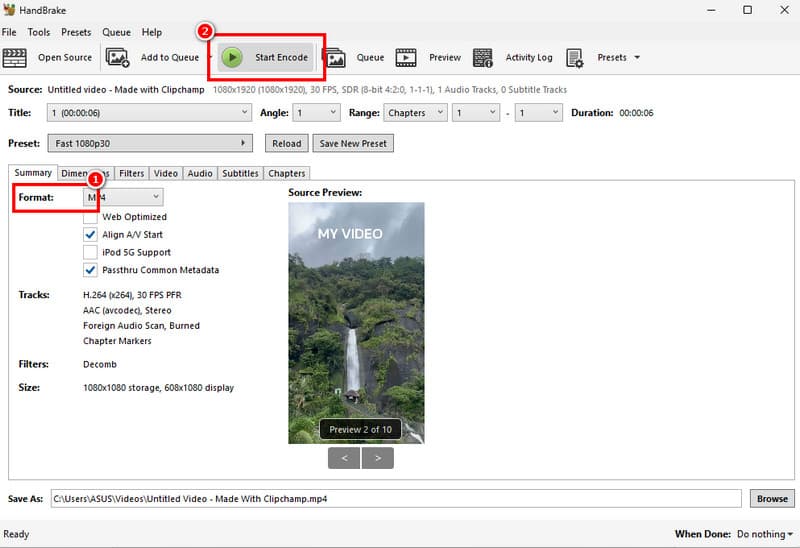Show the next preview image arrow
Image resolution: width=800 pixels, height=548 pixels.
(x=378, y=458)
